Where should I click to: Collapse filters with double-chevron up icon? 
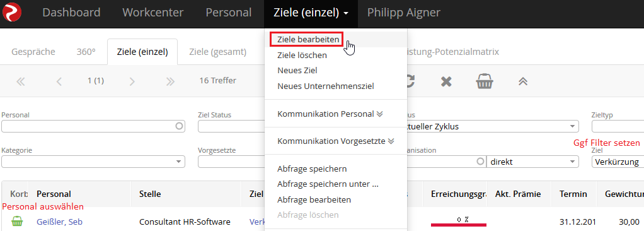[x=523, y=81]
